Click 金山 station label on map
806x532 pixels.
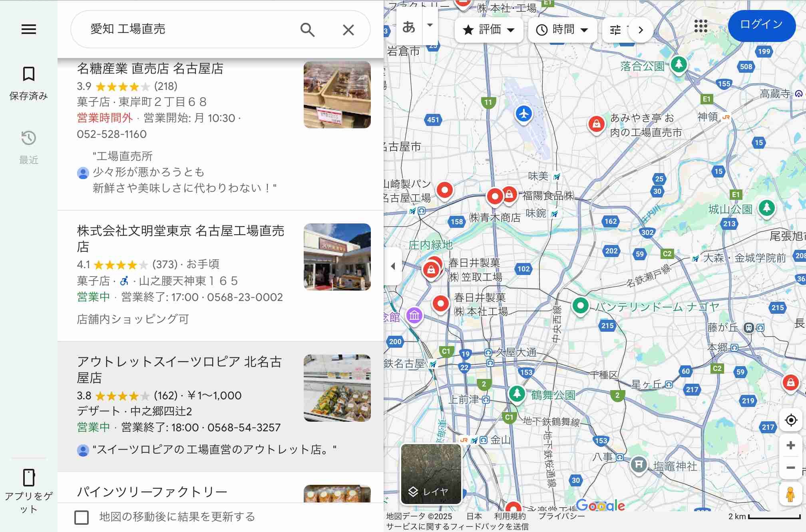click(x=500, y=440)
